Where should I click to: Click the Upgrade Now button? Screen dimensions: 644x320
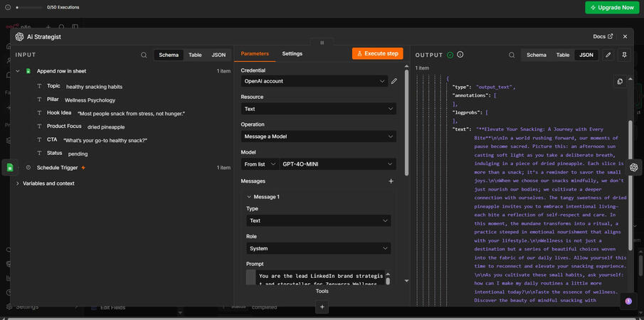click(612, 7)
